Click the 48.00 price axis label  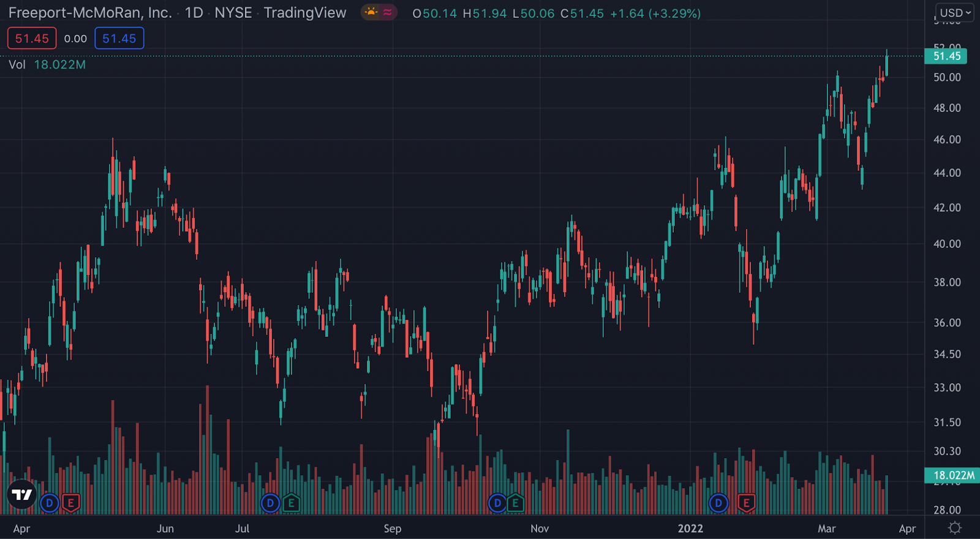(947, 108)
